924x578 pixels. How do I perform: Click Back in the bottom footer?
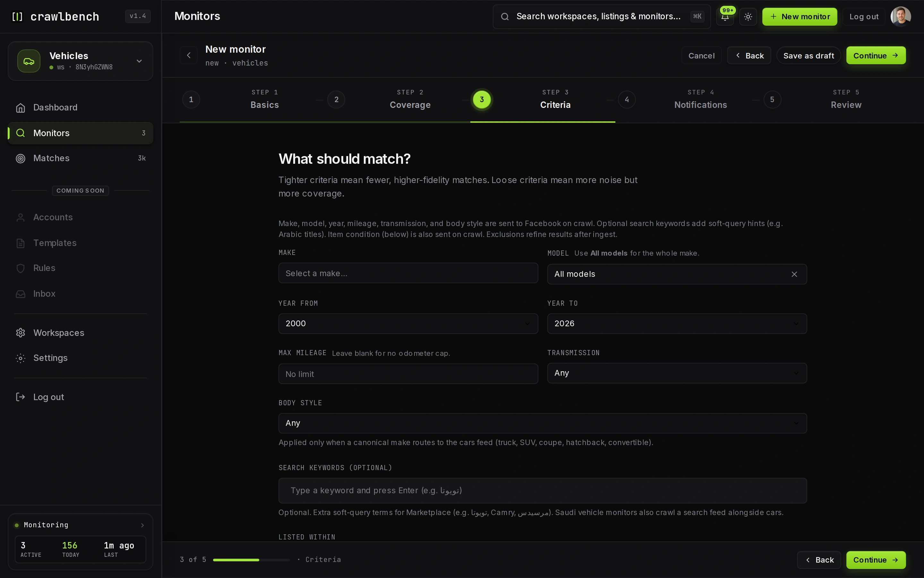pos(819,560)
